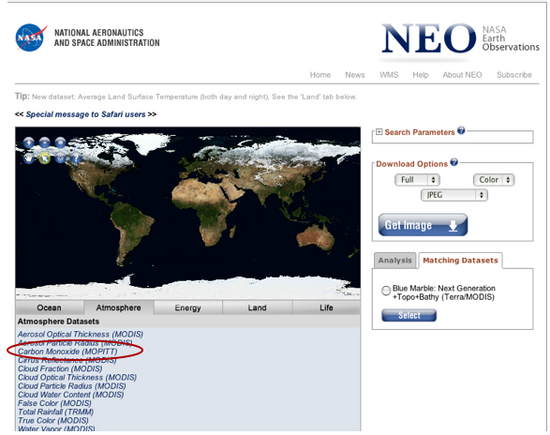Open the News navigation link
The width and height of the screenshot is (550, 435).
point(355,75)
